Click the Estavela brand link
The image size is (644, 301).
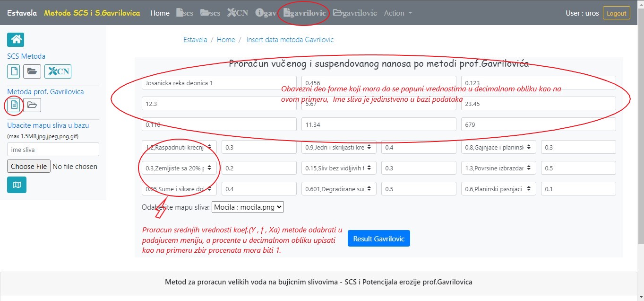tap(22, 13)
